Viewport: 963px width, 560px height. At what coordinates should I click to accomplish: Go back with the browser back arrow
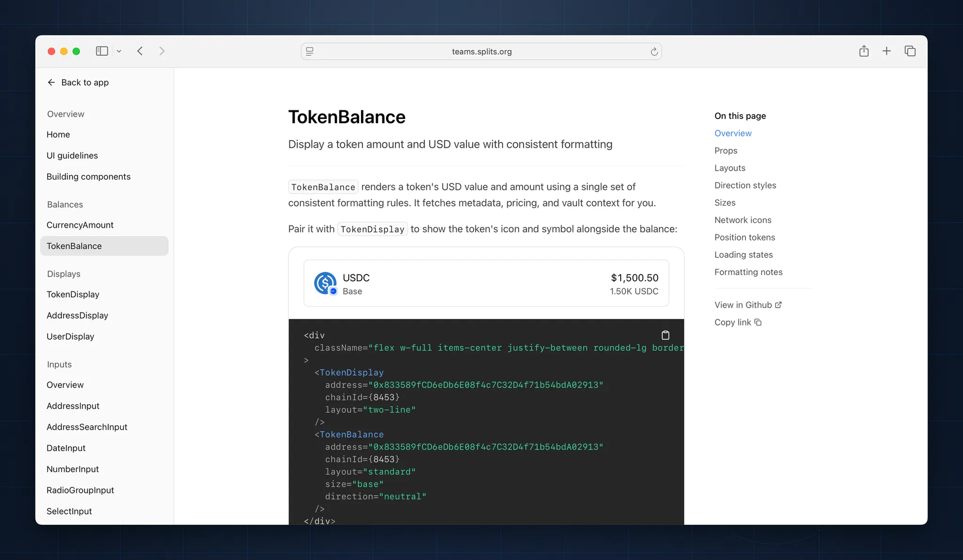(x=140, y=51)
